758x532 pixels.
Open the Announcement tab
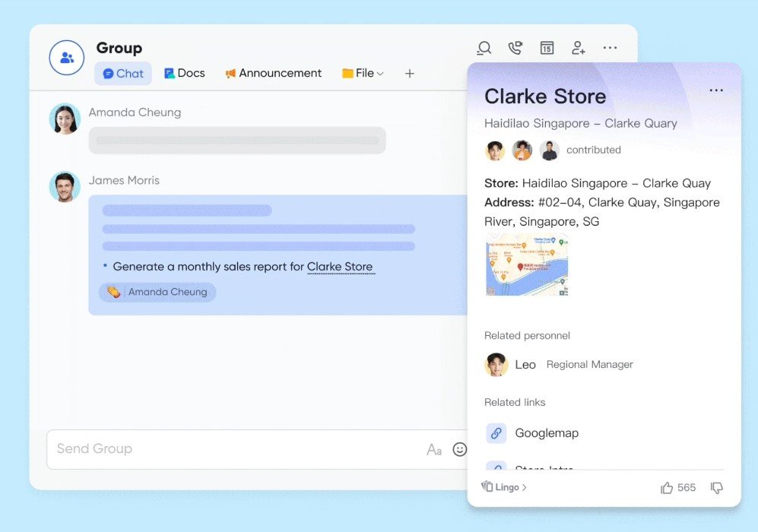(x=274, y=73)
